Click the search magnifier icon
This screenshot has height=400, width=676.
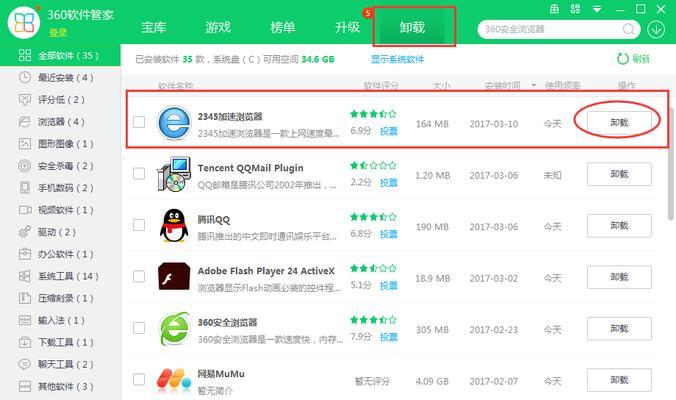point(629,29)
